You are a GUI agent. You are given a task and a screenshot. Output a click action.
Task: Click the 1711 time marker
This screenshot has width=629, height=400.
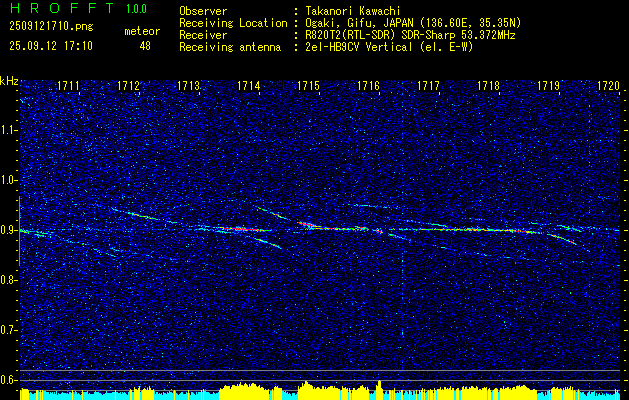(x=69, y=85)
